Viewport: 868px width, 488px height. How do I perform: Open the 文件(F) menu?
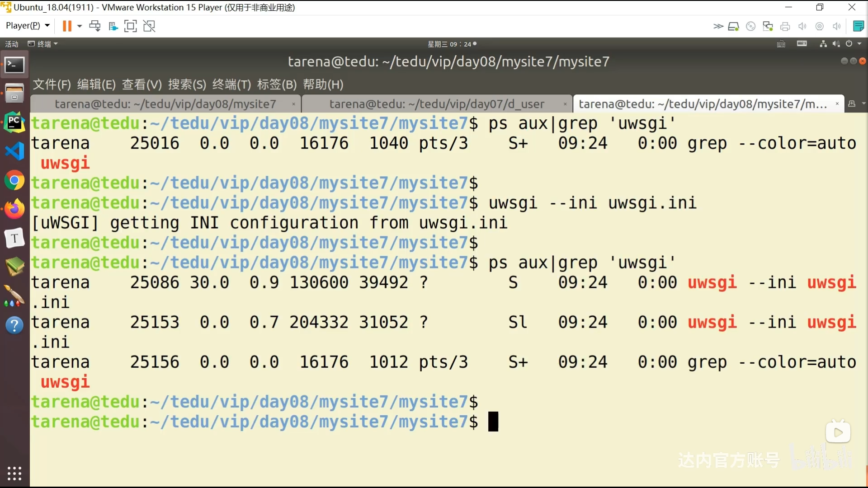[52, 84]
